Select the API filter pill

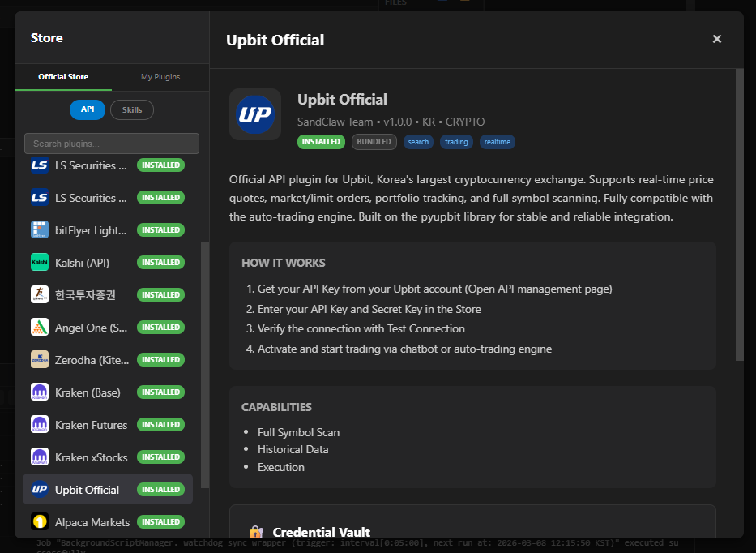coord(88,109)
